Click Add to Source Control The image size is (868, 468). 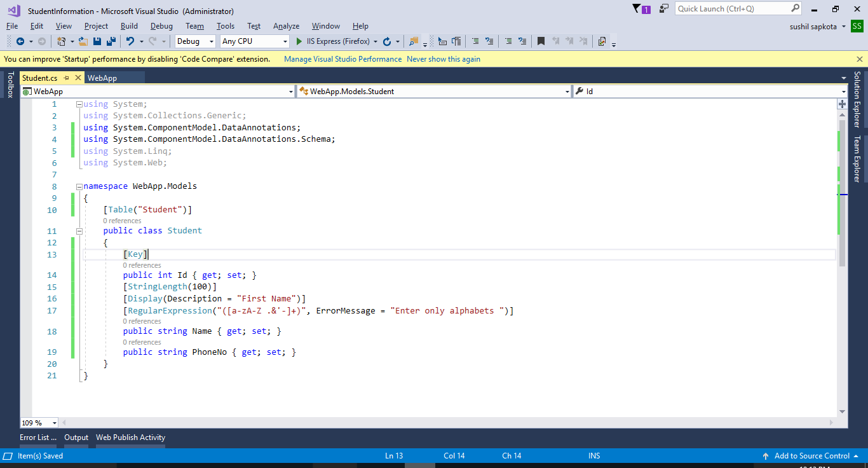click(811, 455)
